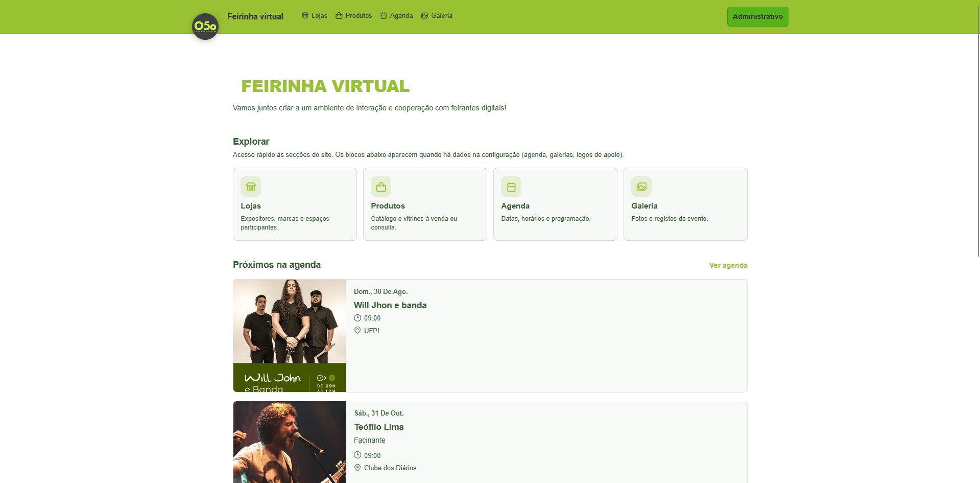The image size is (980, 483).
Task: Select Galeria in the header menu
Action: coord(437,16)
